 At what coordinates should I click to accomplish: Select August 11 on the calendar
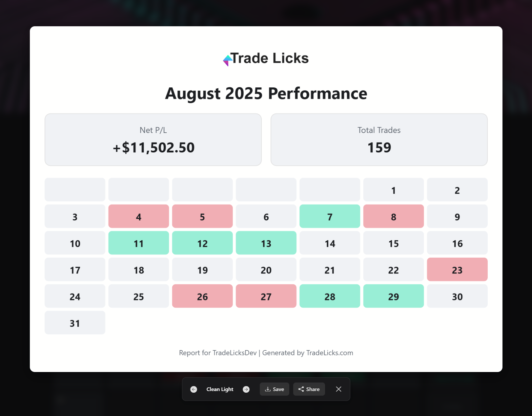pyautogui.click(x=138, y=243)
